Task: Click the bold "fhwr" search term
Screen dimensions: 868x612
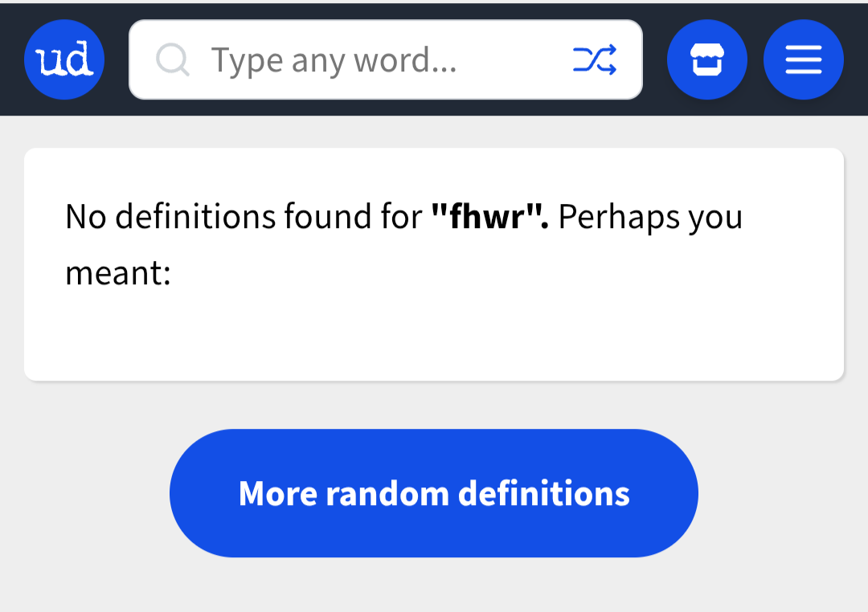Action: (x=489, y=217)
